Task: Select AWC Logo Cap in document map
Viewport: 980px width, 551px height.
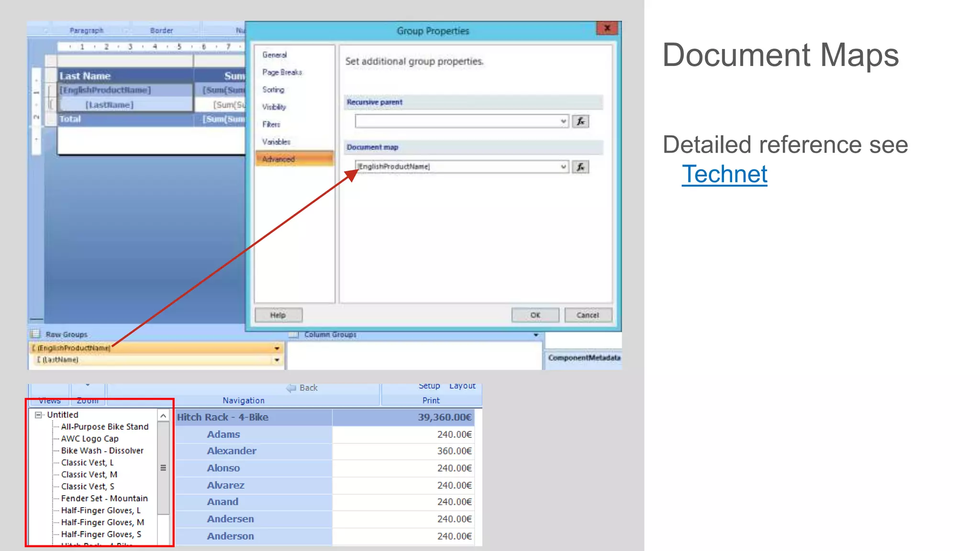Action: tap(89, 439)
